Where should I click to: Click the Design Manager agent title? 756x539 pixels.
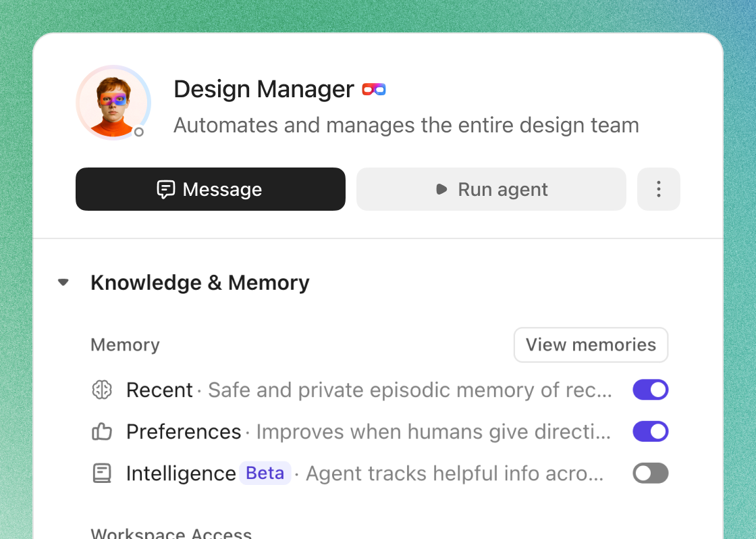[x=263, y=89]
